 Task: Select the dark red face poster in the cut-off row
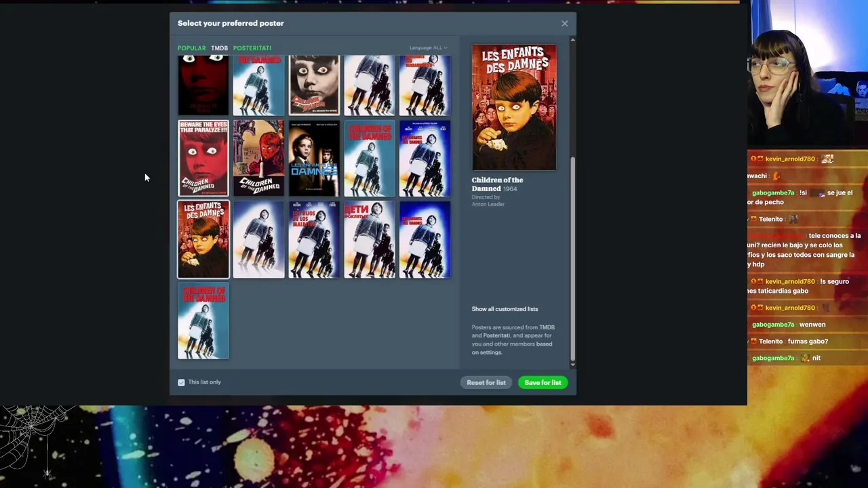pyautogui.click(x=203, y=85)
